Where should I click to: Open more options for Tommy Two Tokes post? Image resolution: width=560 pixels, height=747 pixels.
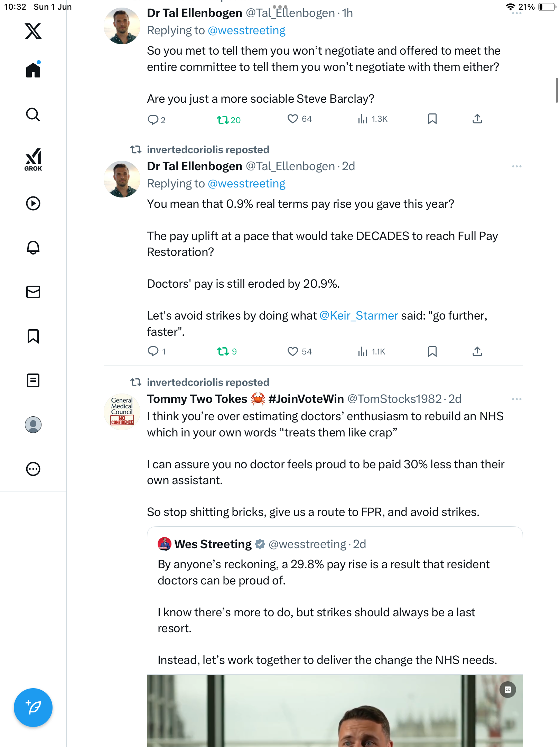516,399
